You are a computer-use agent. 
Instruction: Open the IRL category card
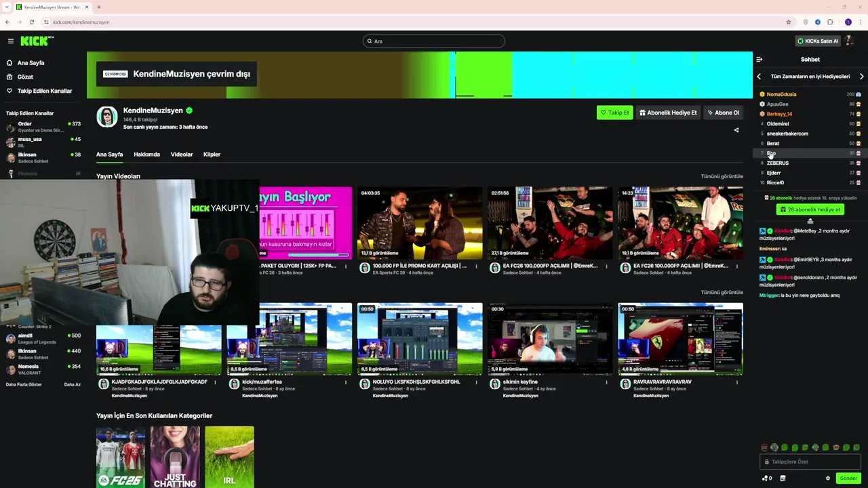(x=229, y=457)
